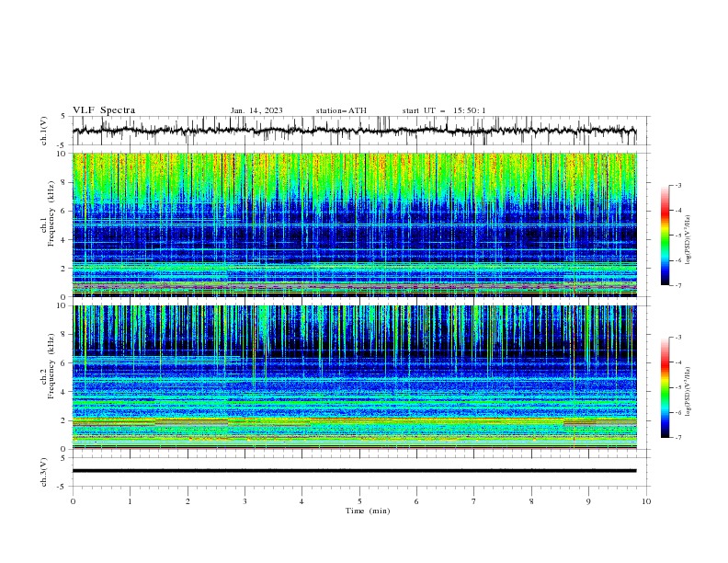Click the "8" tick on the Time axis
The image size is (728, 563).
coord(531,501)
